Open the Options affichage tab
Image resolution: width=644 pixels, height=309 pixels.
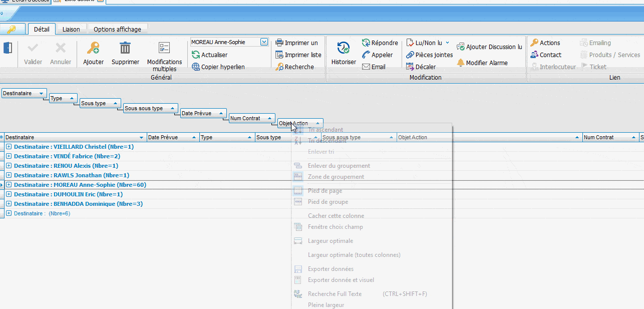point(117,30)
